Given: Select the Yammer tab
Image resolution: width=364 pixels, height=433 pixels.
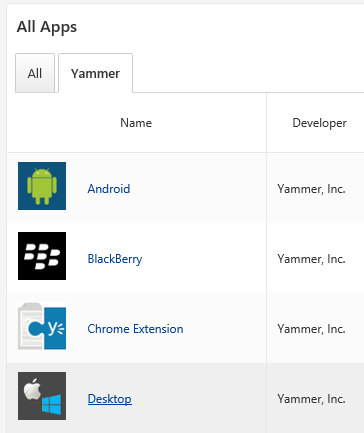Looking at the screenshot, I should click(x=95, y=73).
